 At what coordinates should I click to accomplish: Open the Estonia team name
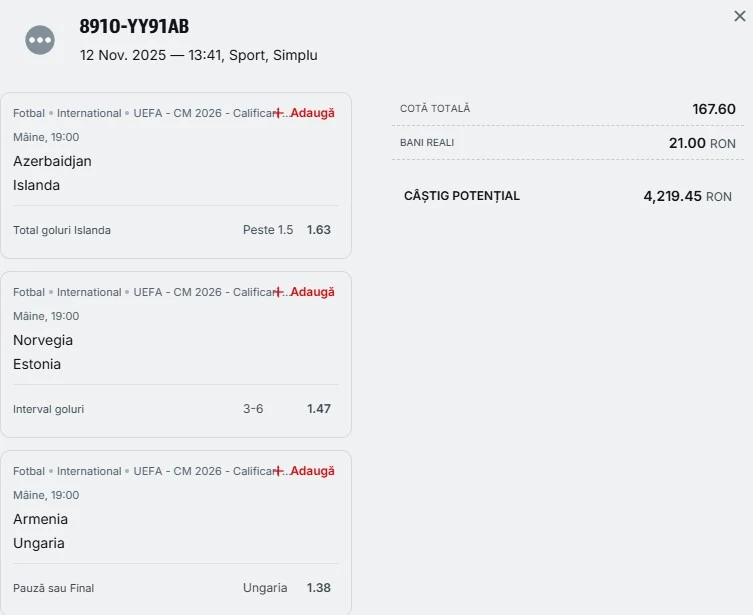(37, 364)
